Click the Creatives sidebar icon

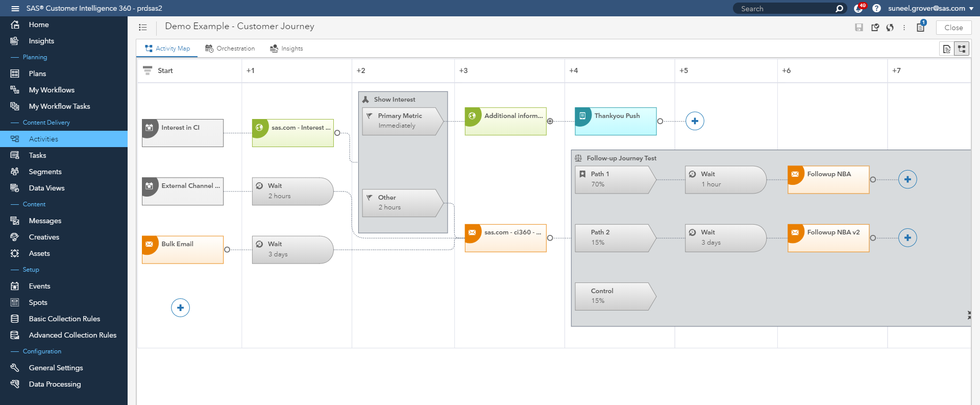click(x=15, y=237)
